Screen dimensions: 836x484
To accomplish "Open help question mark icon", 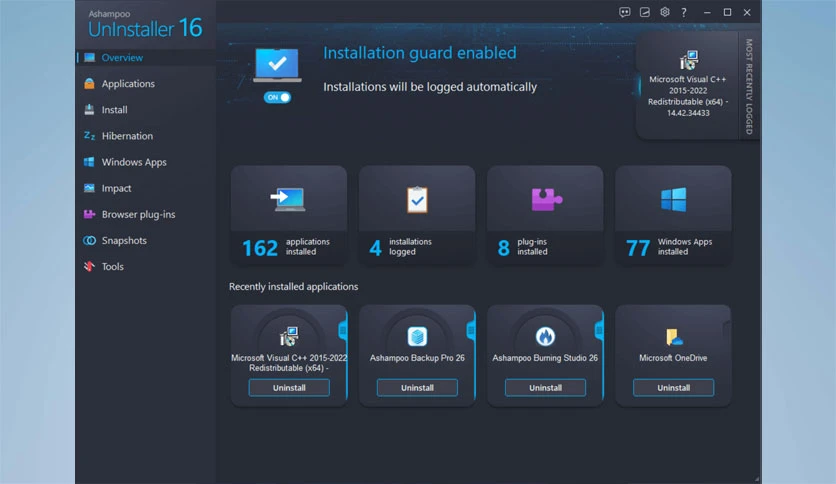I will pyautogui.click(x=684, y=12).
